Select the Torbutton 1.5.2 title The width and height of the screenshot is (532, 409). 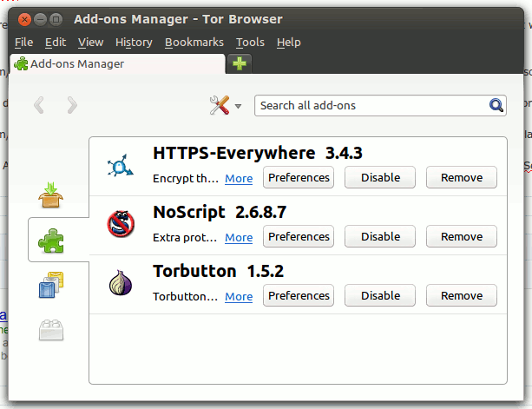tap(218, 271)
